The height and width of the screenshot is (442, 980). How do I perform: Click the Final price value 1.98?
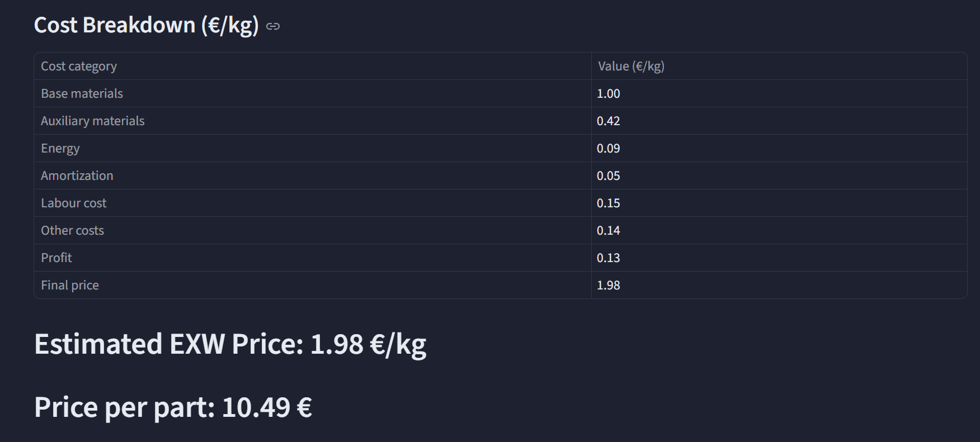pyautogui.click(x=609, y=285)
